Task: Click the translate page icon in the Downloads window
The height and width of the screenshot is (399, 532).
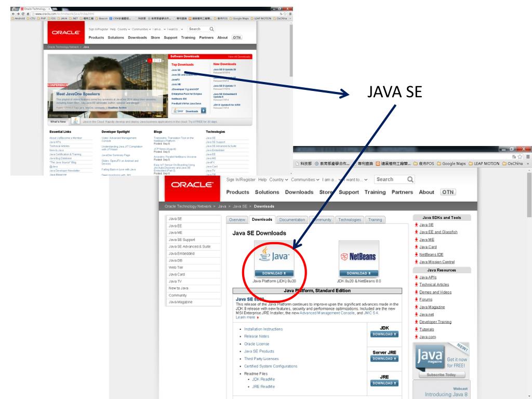Action: coord(514,157)
